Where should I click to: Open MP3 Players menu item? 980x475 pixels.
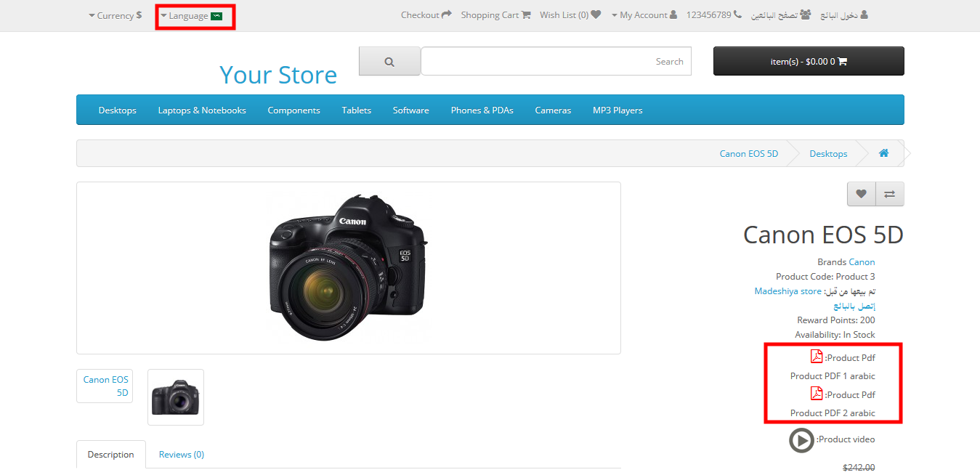point(617,110)
